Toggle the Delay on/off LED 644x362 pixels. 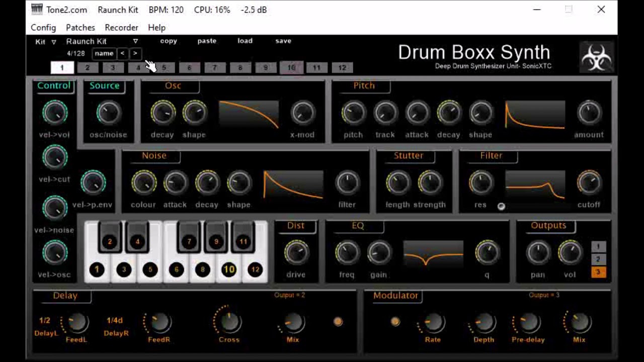pyautogui.click(x=338, y=321)
